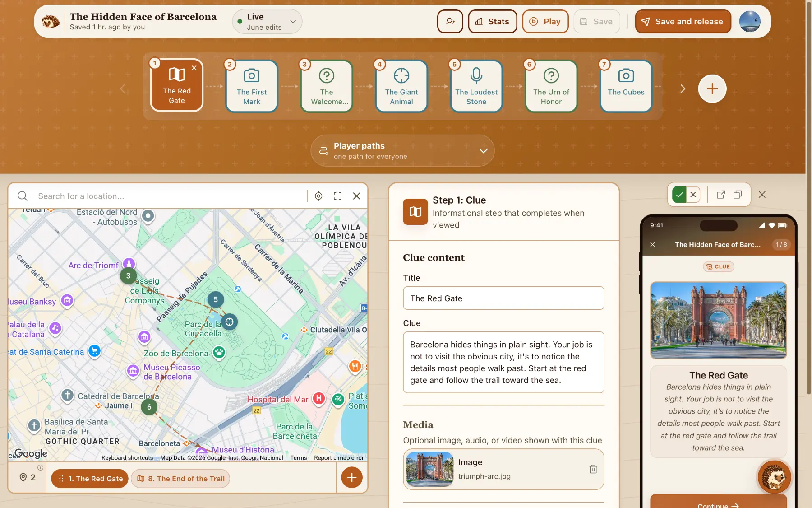Click the CLUE tag in the preview

718,266
